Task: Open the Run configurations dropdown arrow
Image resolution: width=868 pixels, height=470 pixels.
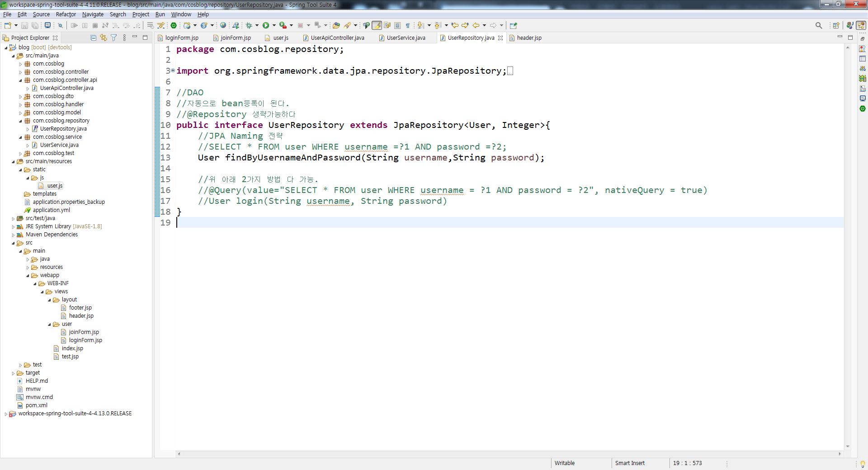Action: 274,25
